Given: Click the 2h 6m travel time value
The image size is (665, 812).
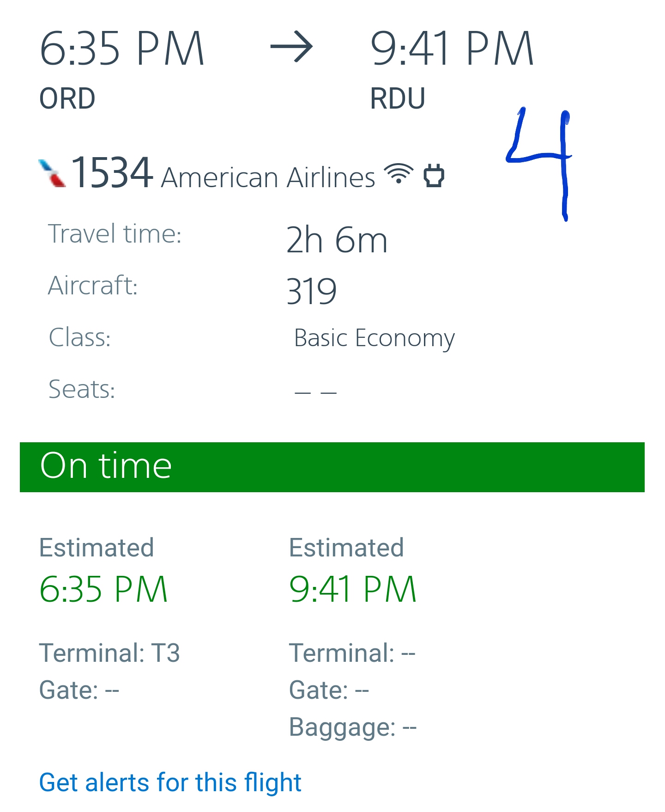Looking at the screenshot, I should coord(337,240).
